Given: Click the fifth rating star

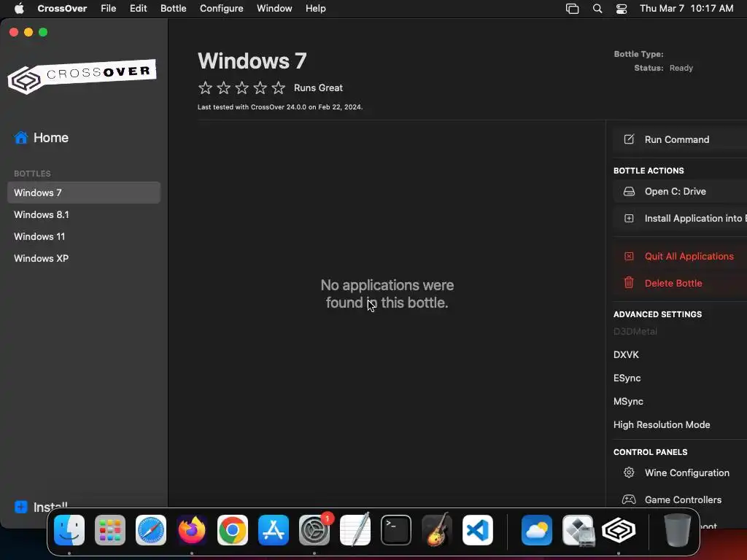Looking at the screenshot, I should tap(278, 87).
